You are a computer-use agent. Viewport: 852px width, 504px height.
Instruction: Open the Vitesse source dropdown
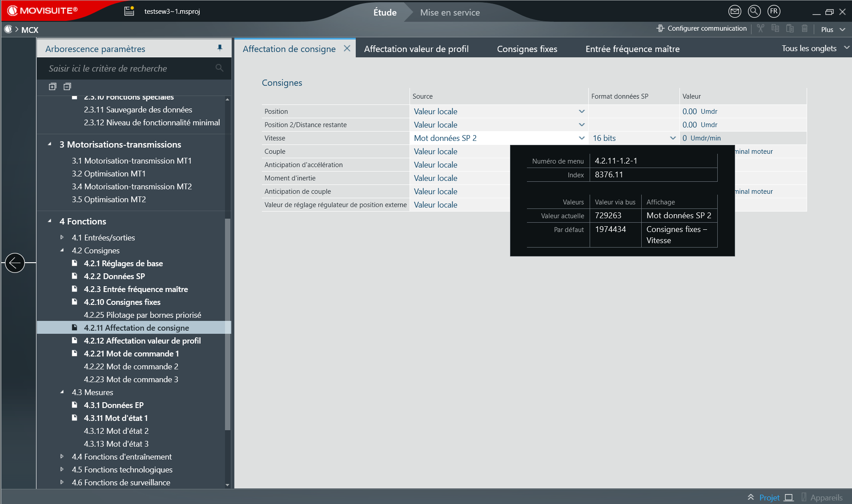pyautogui.click(x=581, y=138)
